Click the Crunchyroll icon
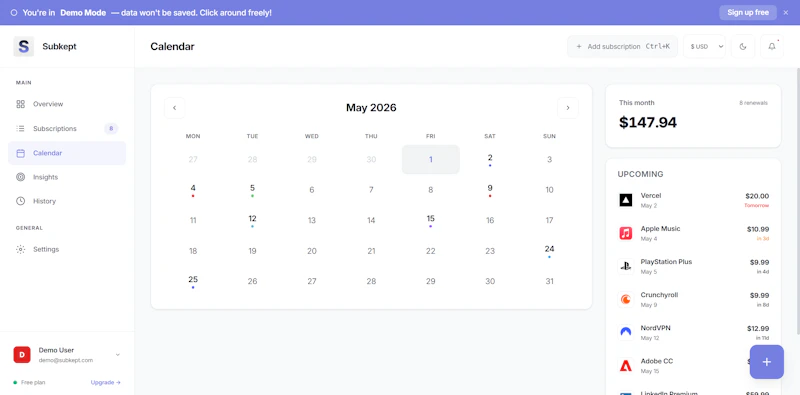 [626, 300]
